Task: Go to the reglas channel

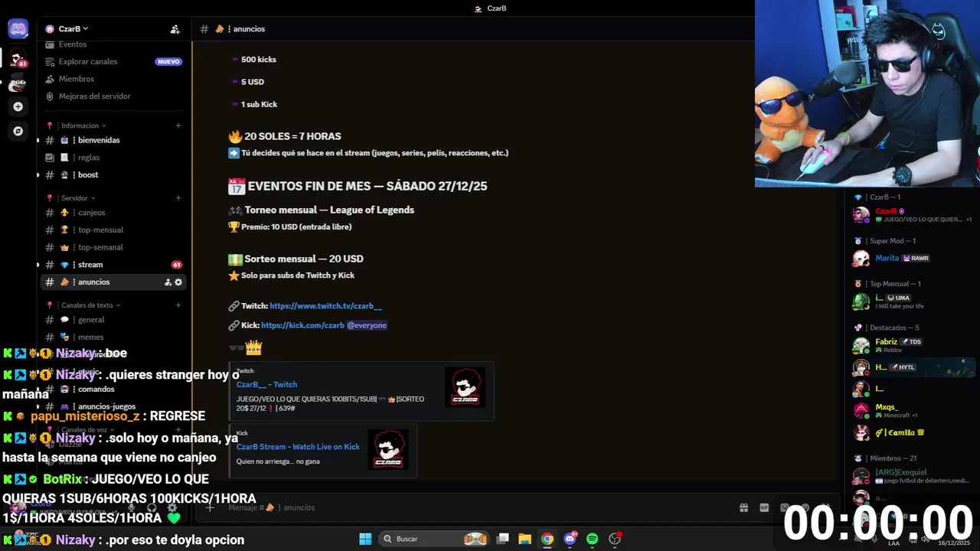Action: pos(115,158)
